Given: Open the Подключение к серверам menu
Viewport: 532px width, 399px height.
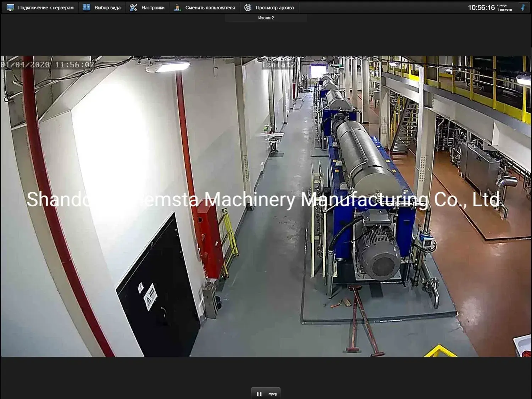Looking at the screenshot, I should 40,7.
